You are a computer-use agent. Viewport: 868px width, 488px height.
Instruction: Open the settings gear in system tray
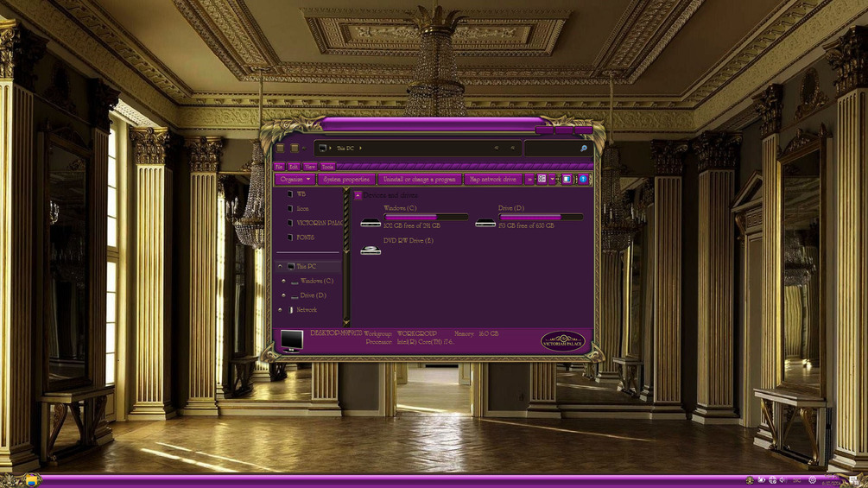812,479
